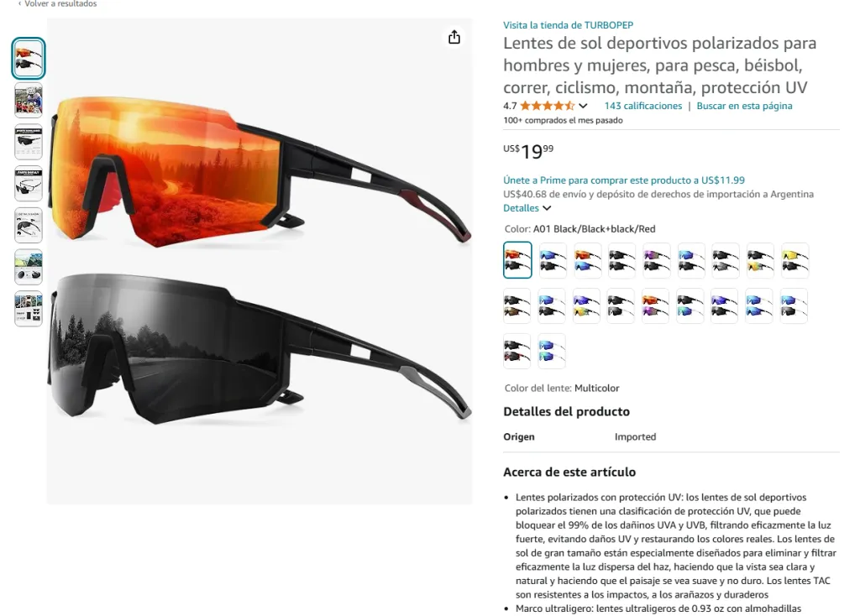Click the 4.7 star rating icons
This screenshot has width=860, height=616.
pyautogui.click(x=547, y=106)
